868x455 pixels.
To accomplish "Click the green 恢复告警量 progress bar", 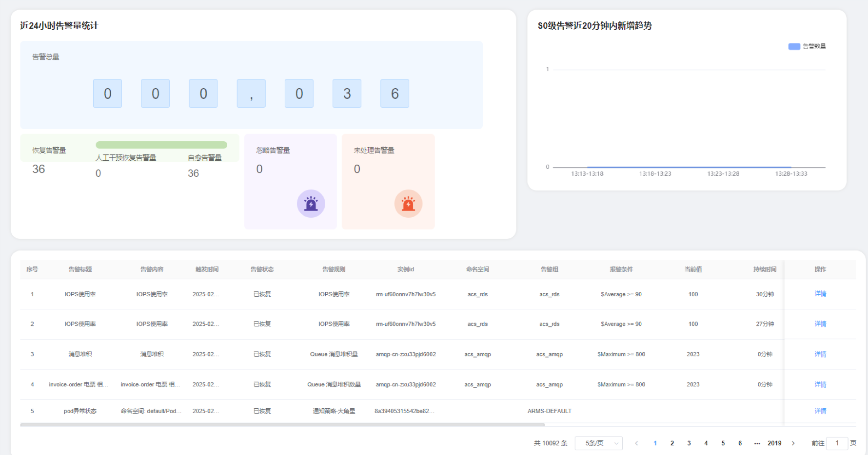I will pos(161,145).
